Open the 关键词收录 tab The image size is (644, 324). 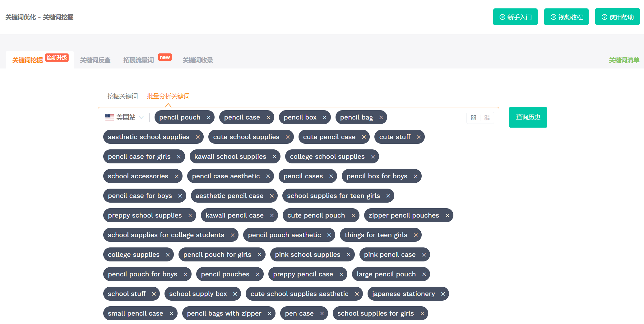198,60
